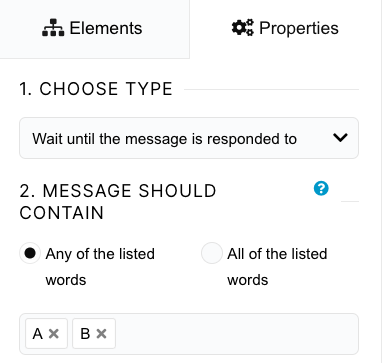382x363 pixels.
Task: Click the sitemap icon on Elements tab
Action: click(53, 28)
